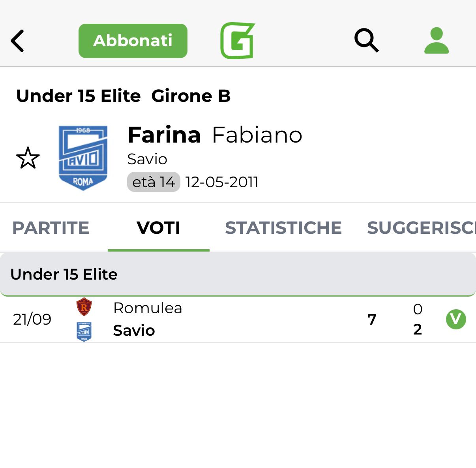
Task: Tap the small Savio crest in match row
Action: coord(84,332)
